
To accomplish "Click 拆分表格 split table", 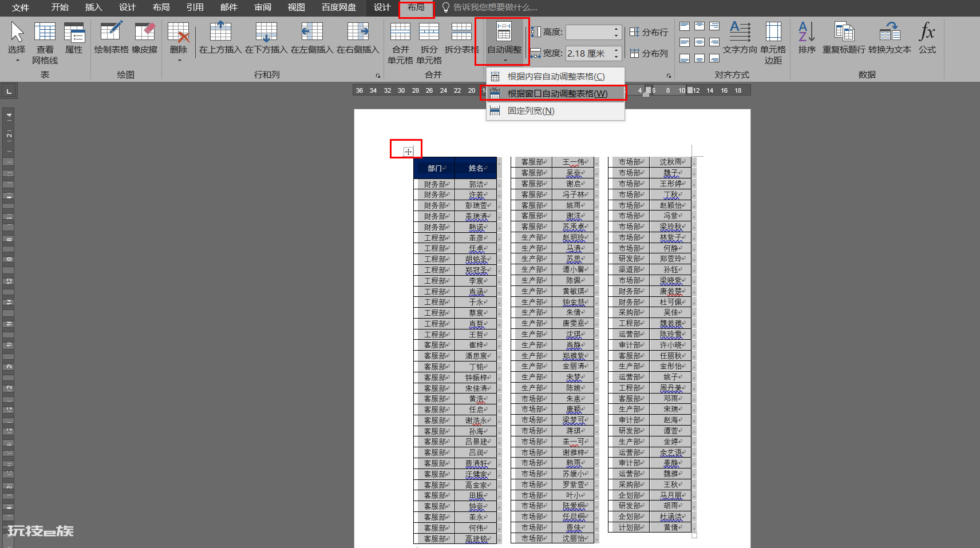I will (461, 39).
